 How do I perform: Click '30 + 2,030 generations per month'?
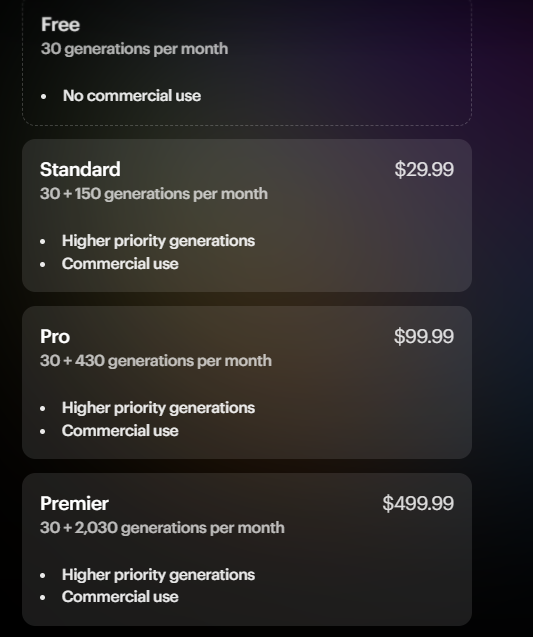tap(162, 528)
